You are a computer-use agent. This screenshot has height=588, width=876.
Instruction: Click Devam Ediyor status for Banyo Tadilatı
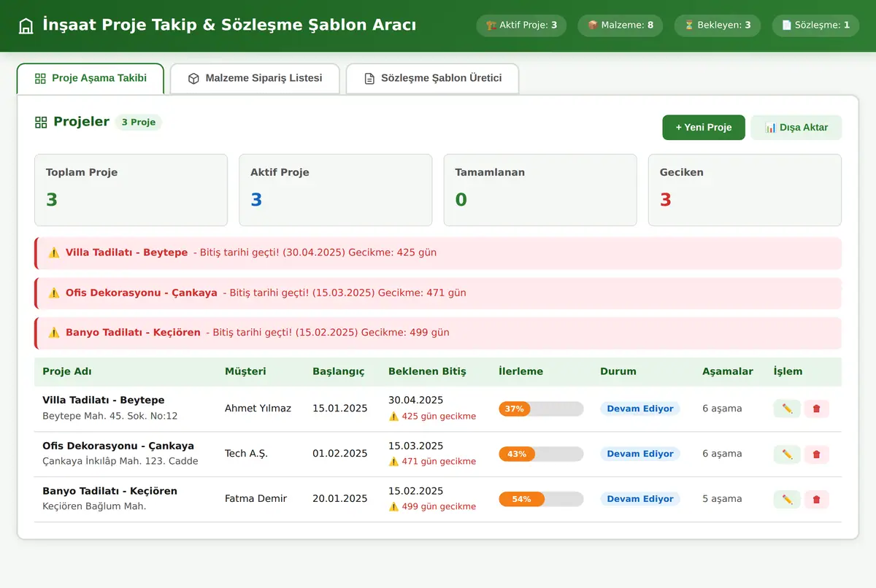click(640, 499)
